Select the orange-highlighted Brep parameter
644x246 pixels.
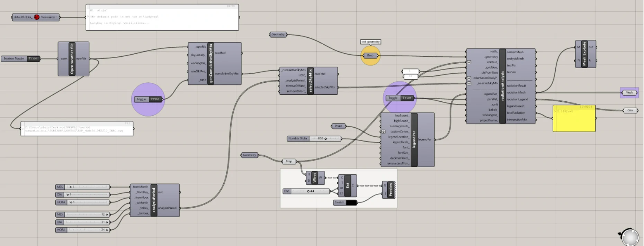[x=370, y=55]
